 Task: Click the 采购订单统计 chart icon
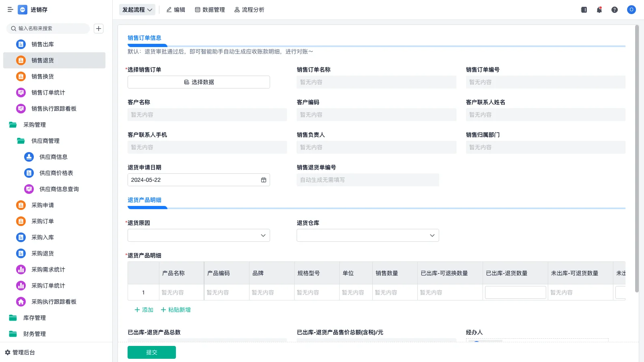click(21, 286)
